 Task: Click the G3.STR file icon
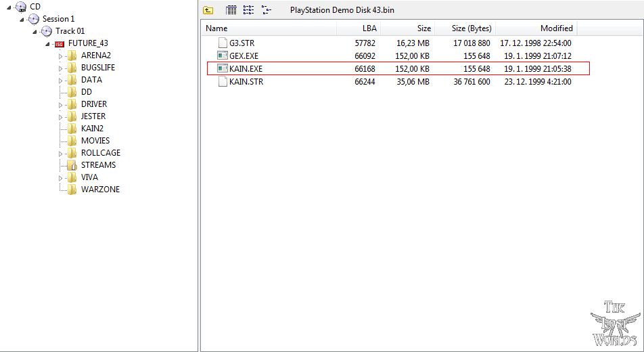(223, 43)
